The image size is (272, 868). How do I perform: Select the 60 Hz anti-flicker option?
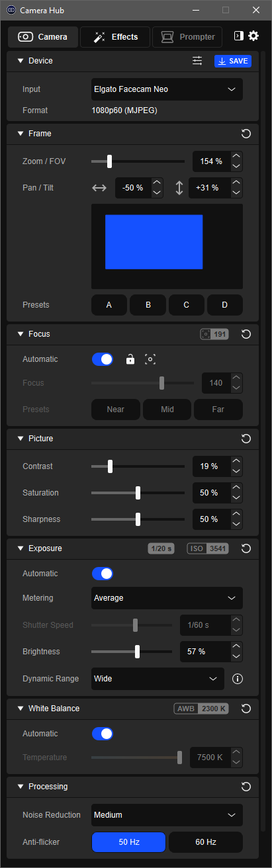[205, 842]
